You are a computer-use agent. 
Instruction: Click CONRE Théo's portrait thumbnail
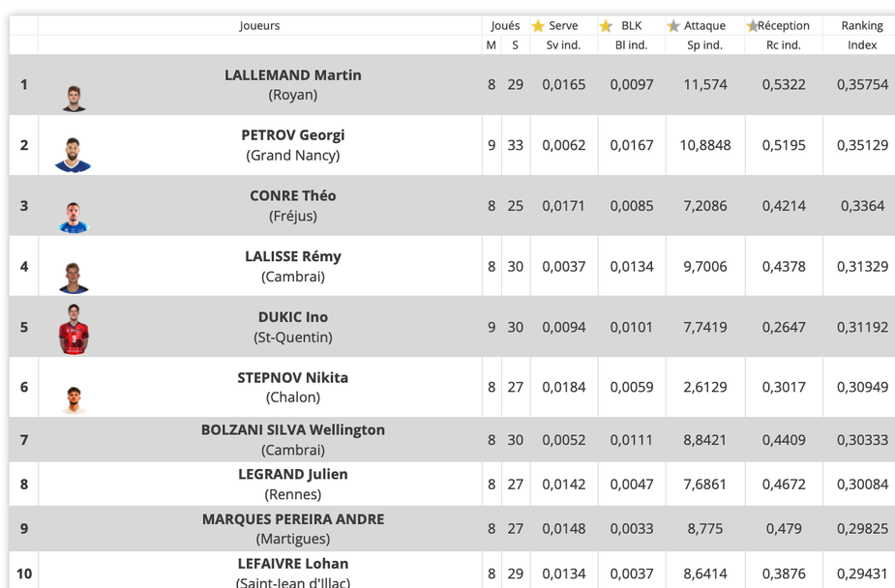pos(74,218)
